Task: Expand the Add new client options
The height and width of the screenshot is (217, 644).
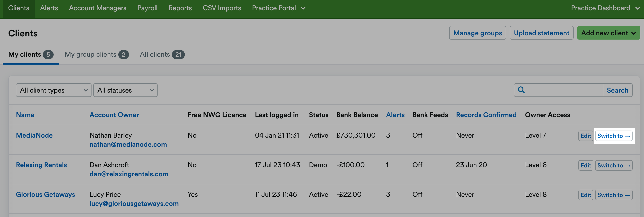Action: tap(609, 33)
